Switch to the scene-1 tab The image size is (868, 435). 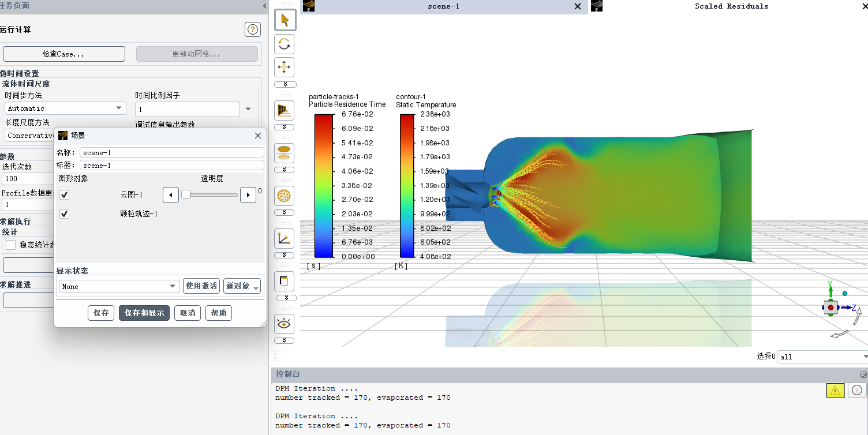coord(443,6)
